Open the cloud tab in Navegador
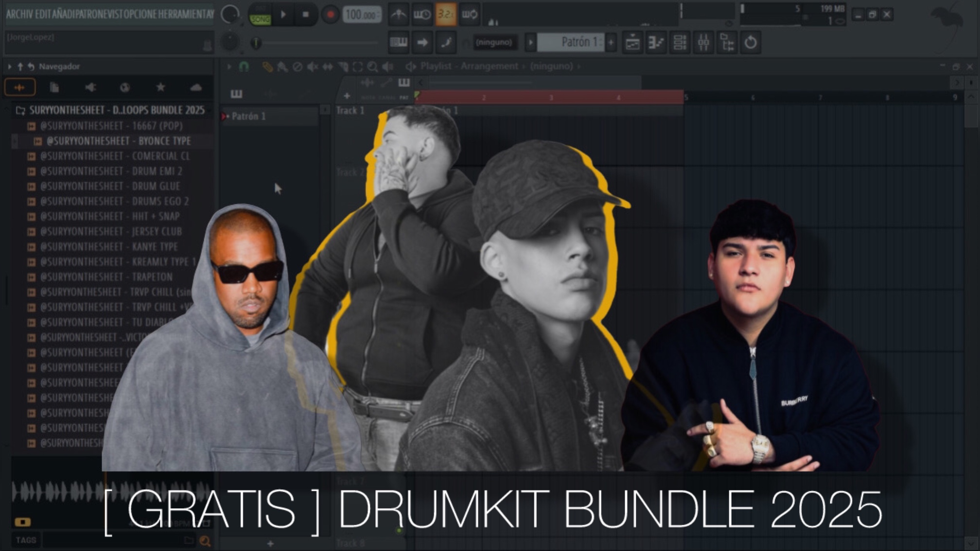980x551 pixels. (x=196, y=87)
